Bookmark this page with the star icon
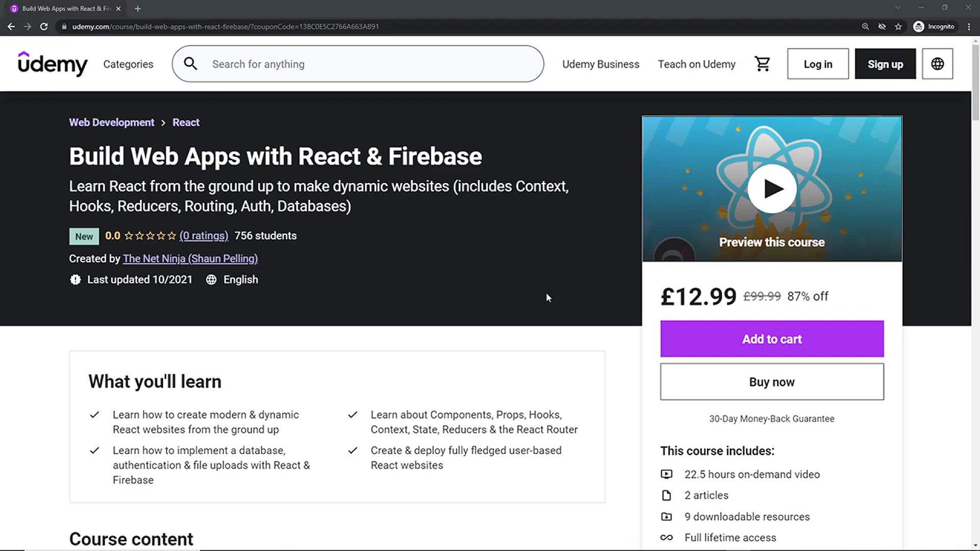This screenshot has height=551, width=980. (x=898, y=27)
